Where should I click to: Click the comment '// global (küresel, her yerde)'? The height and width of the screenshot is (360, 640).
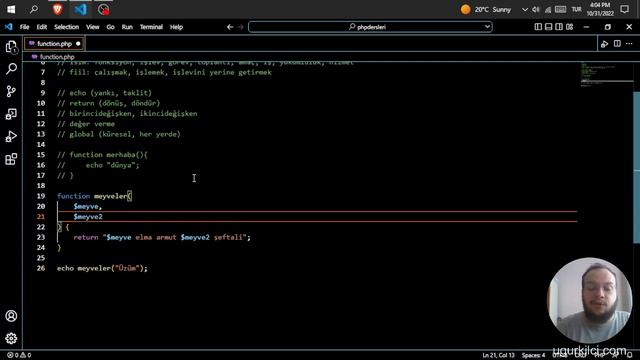coord(119,134)
